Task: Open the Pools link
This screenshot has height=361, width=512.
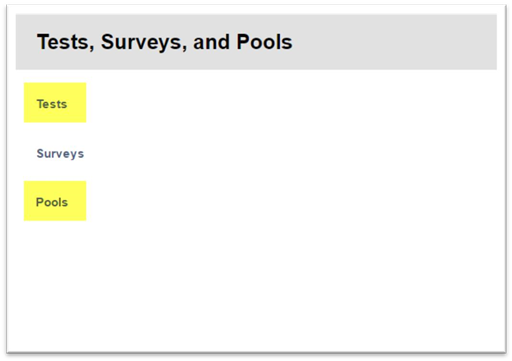Action: click(x=52, y=202)
